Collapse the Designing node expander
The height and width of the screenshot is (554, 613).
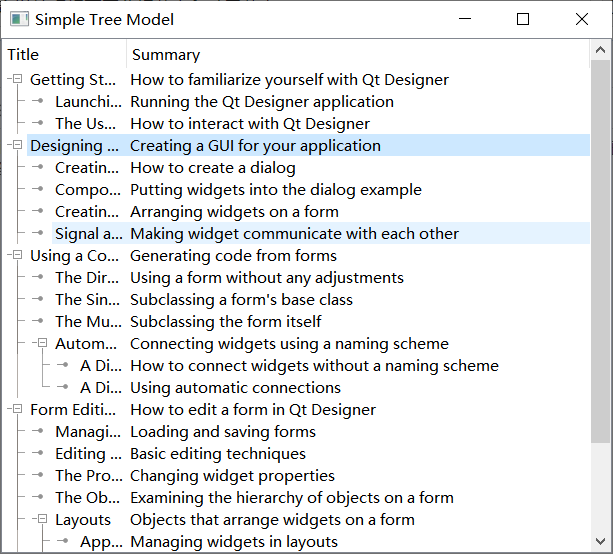(x=18, y=145)
